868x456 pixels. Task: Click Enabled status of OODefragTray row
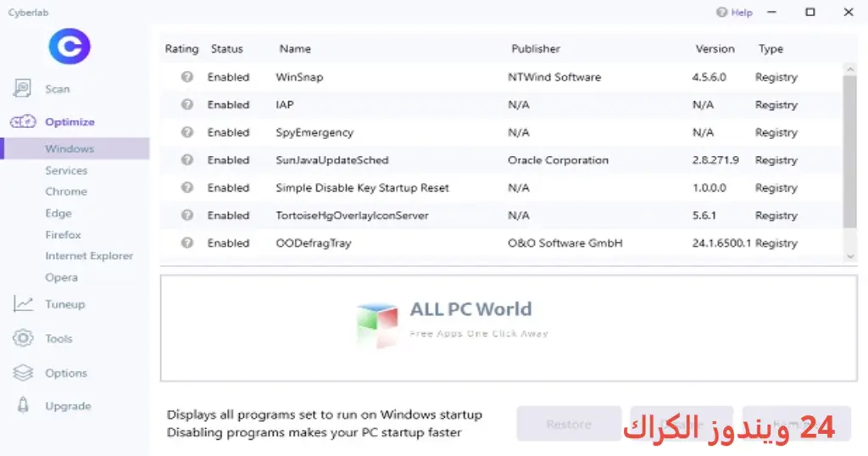[228, 243]
